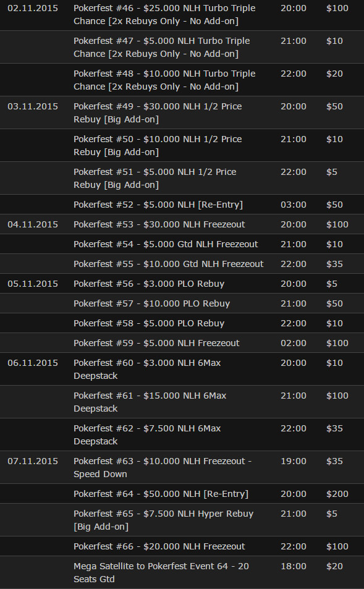Open the Pokerfest #57 $10.000 PLO Rebuy event
The width and height of the screenshot is (364, 589).
click(x=152, y=303)
